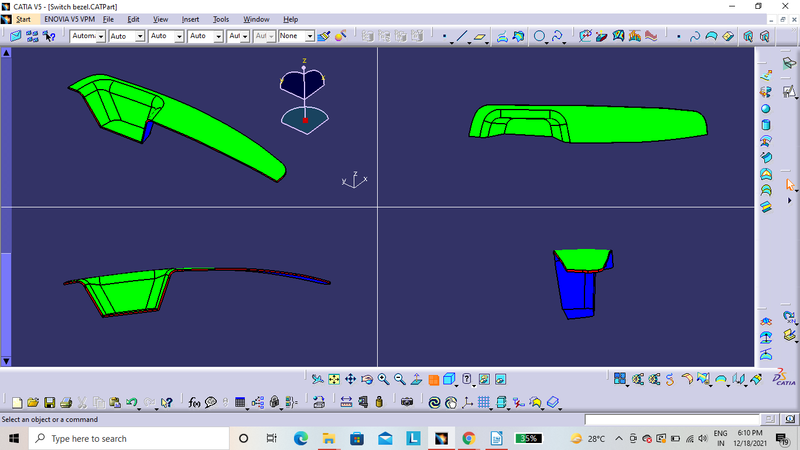Select the Rotate view icon
Image resolution: width=800 pixels, height=450 pixels.
tap(367, 379)
